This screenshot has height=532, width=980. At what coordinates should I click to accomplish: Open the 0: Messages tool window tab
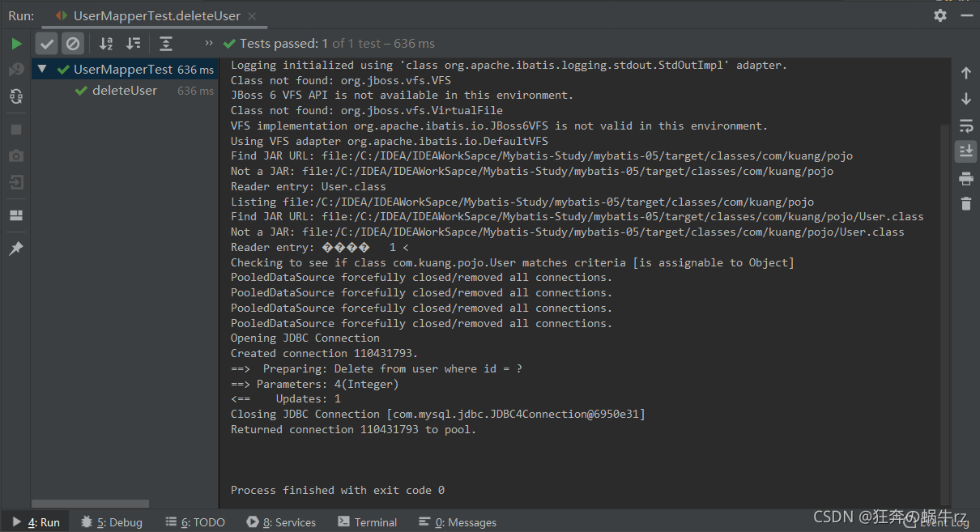point(458,522)
